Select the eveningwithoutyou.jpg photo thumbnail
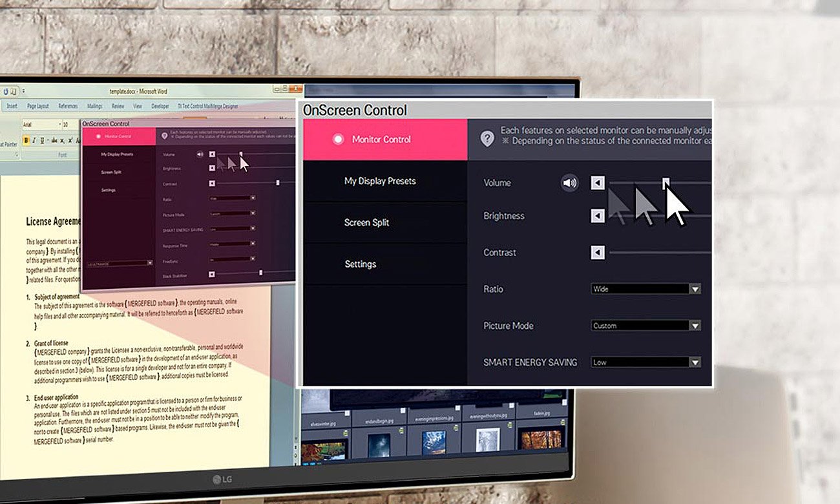Image resolution: width=840 pixels, height=504 pixels. (x=488, y=440)
